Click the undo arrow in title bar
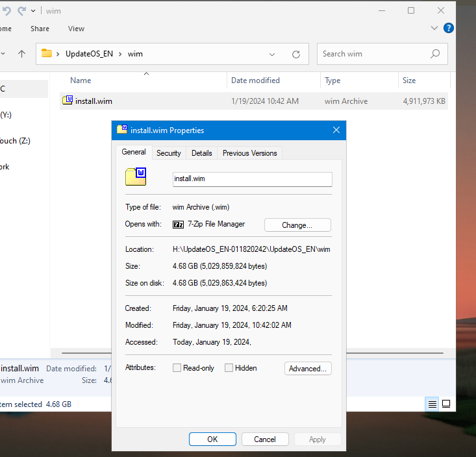The width and height of the screenshot is (476, 457). pos(6,11)
